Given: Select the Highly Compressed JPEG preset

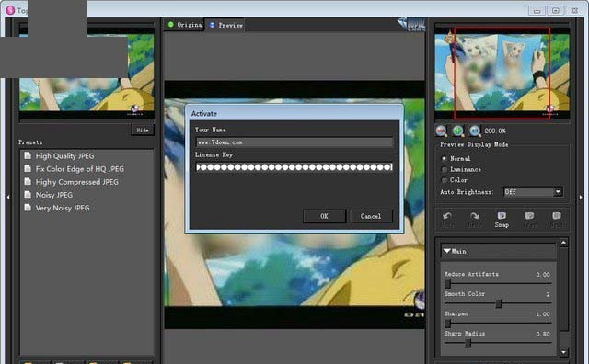Looking at the screenshot, I should coord(76,182).
